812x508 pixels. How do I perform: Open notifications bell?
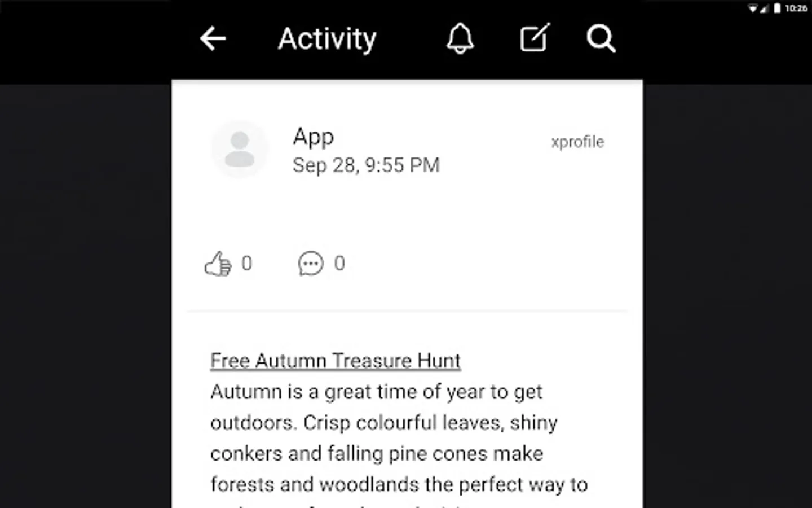click(460, 38)
